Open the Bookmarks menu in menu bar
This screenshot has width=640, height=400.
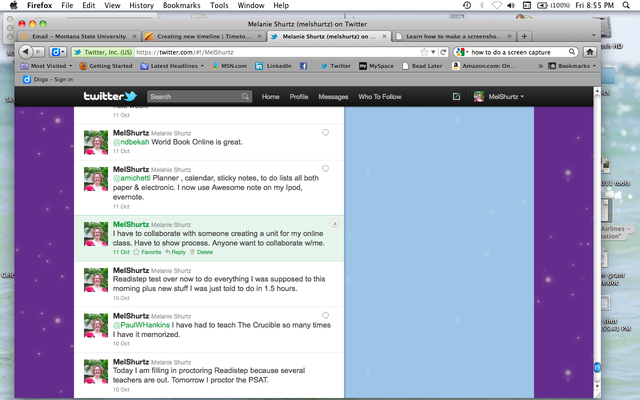click(182, 5)
